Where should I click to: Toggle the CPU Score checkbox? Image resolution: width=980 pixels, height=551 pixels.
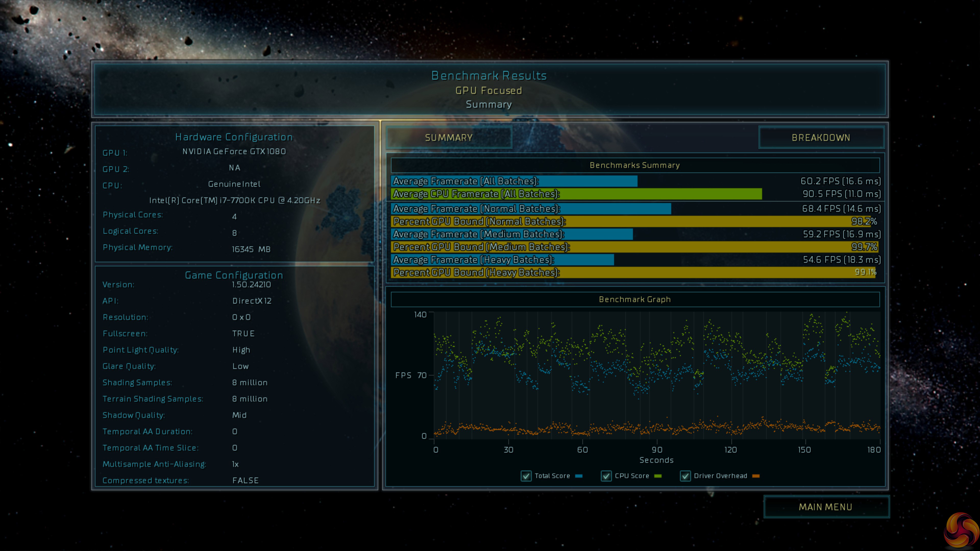pyautogui.click(x=606, y=476)
